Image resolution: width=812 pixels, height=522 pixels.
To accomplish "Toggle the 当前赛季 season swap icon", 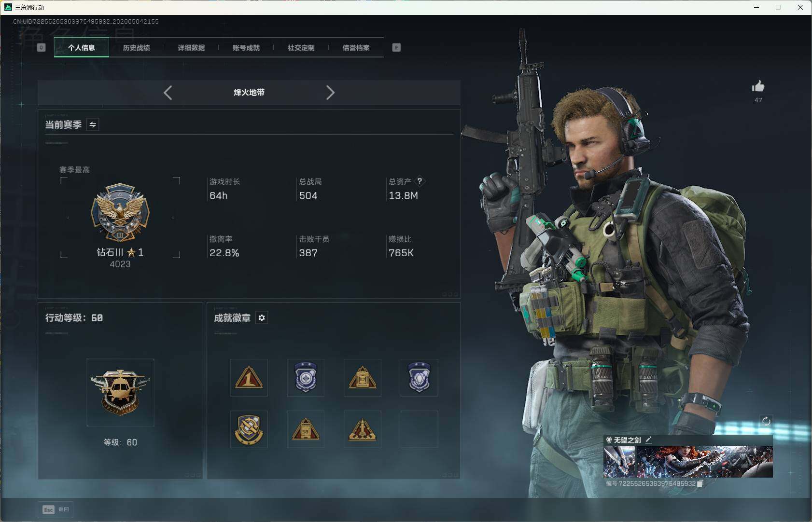I will click(x=93, y=124).
